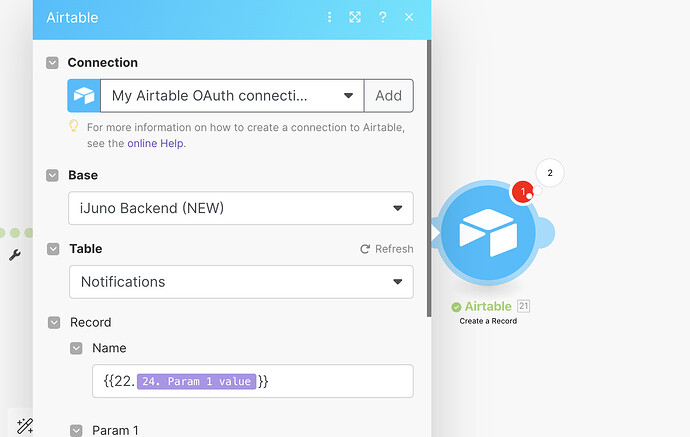Click the Airtable logo beside the connection field
Screen dimensions: 690x437
tap(84, 95)
